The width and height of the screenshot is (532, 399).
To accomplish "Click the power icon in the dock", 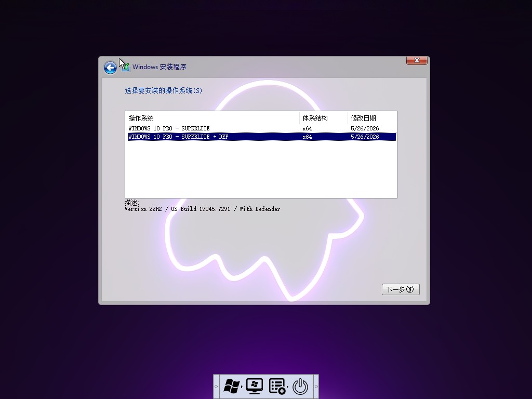I will (300, 387).
